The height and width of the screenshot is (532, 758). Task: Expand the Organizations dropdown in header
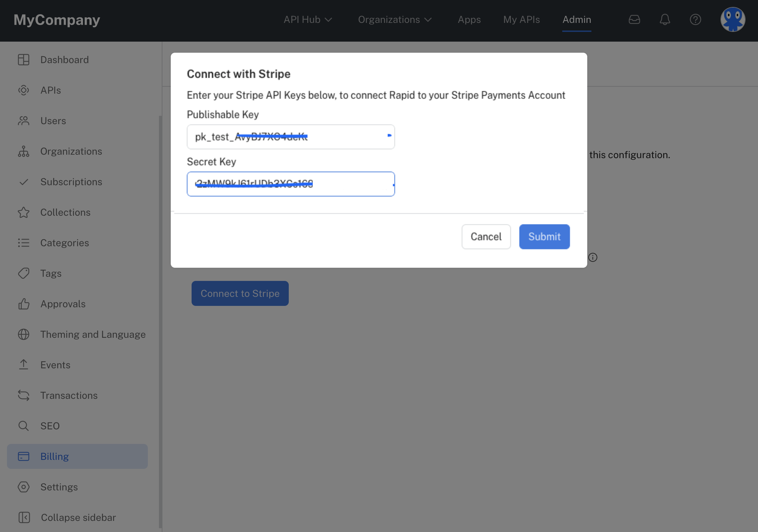(x=395, y=20)
